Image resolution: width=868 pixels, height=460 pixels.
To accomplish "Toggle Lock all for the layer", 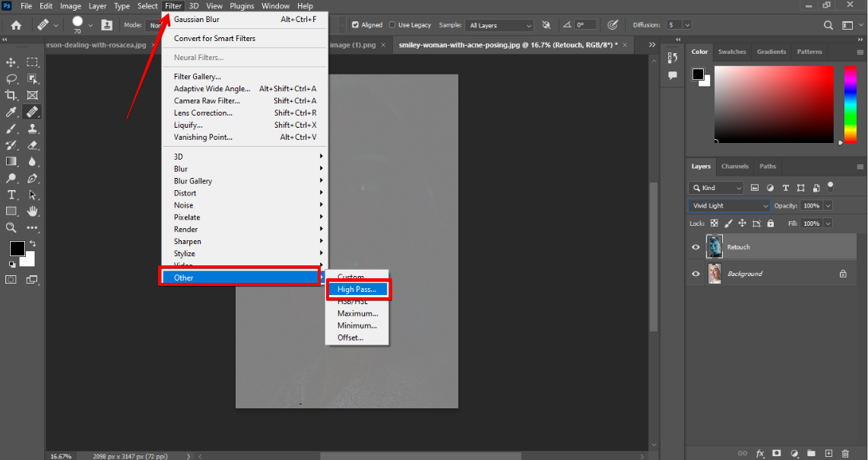I will click(x=770, y=224).
